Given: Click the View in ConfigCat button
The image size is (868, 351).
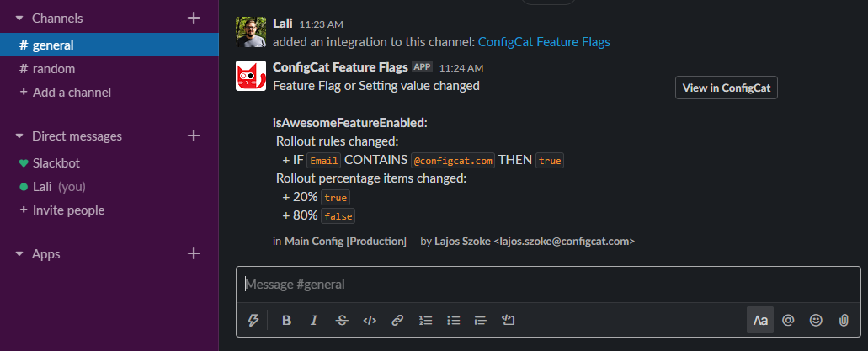Looking at the screenshot, I should [x=727, y=88].
